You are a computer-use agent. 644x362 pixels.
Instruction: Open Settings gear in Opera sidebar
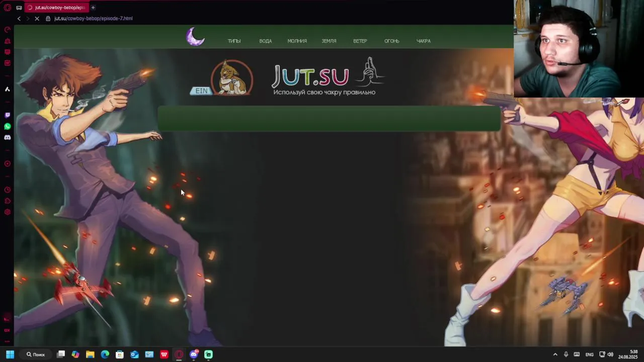(x=8, y=212)
